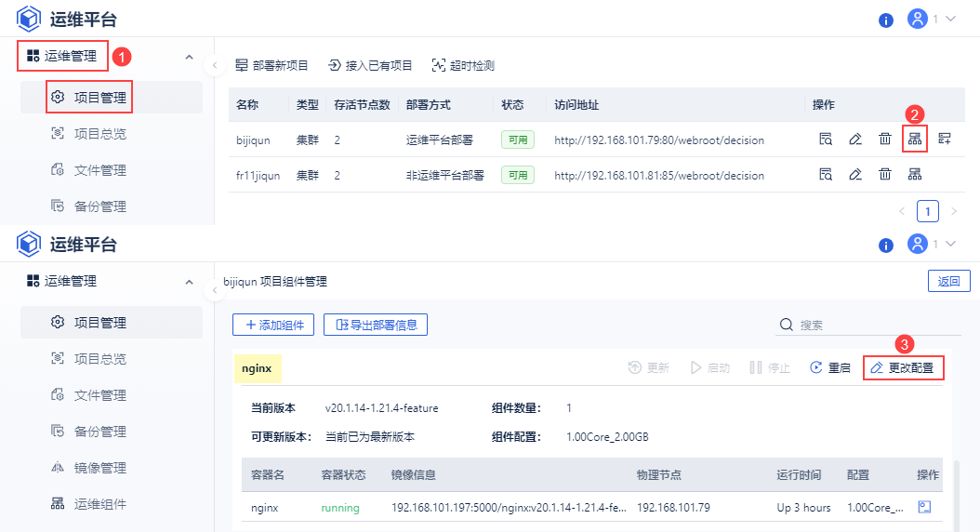Select 项目管理 in component management page sidebar
Viewport: 980px width, 532px height.
[112, 322]
